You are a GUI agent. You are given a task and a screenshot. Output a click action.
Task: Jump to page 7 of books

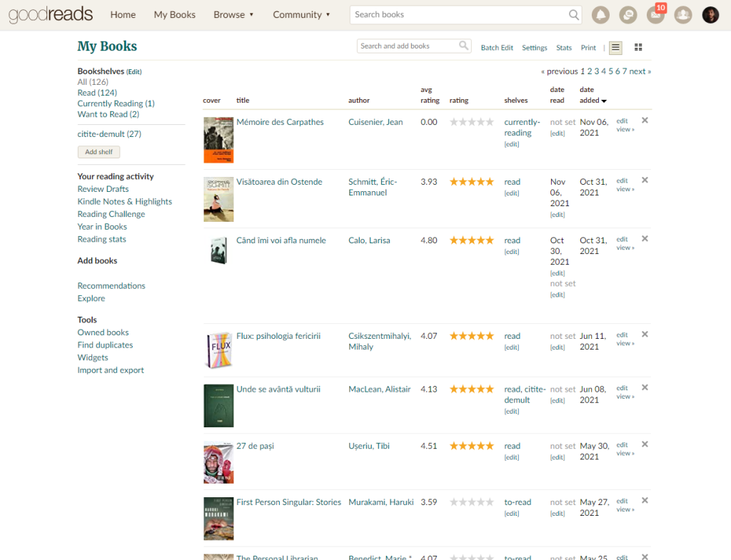point(625,71)
